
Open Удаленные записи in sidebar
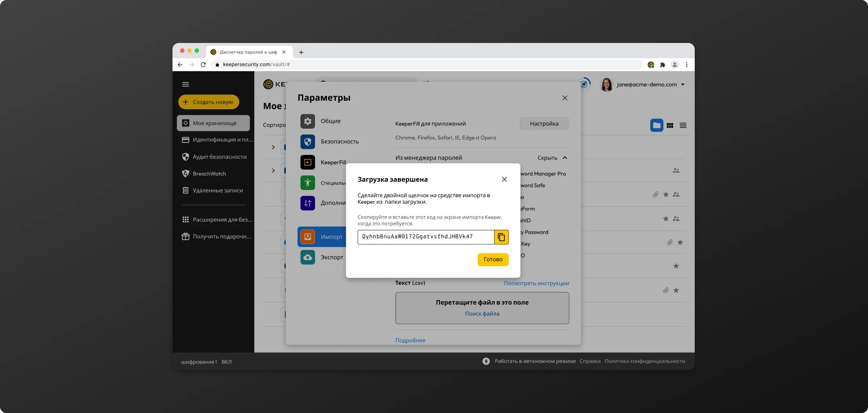[x=213, y=190]
